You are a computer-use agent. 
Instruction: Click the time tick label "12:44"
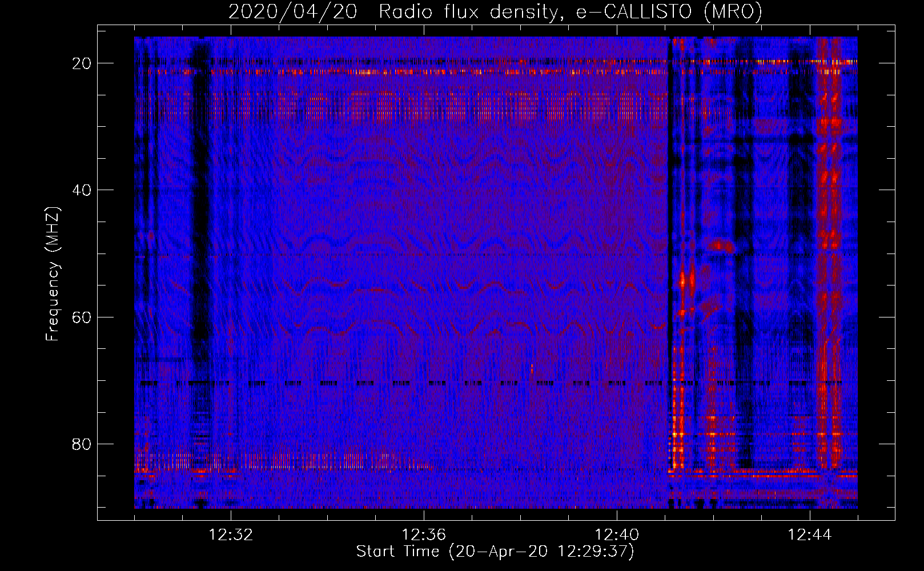[x=810, y=535]
